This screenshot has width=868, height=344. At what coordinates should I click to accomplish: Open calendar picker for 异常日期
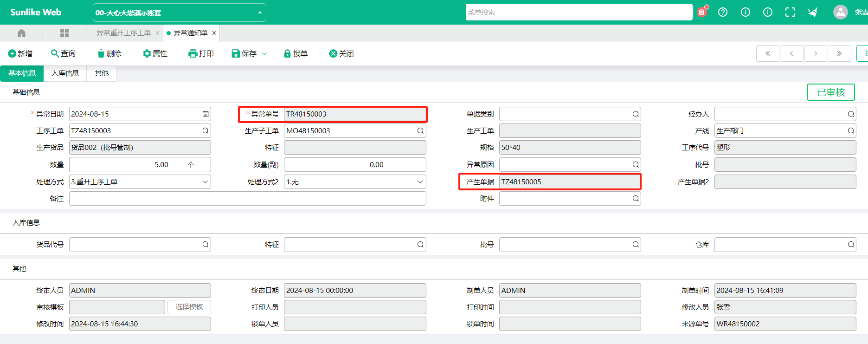point(206,114)
